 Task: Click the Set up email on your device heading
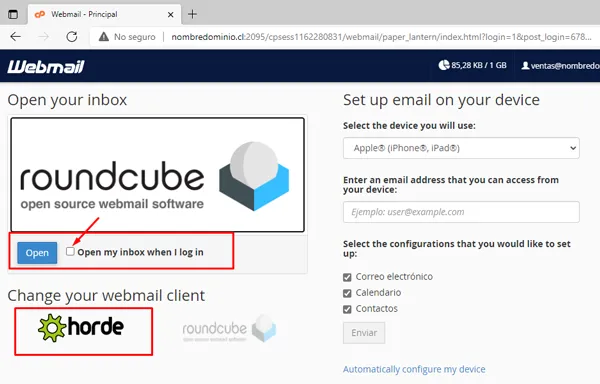[441, 100]
